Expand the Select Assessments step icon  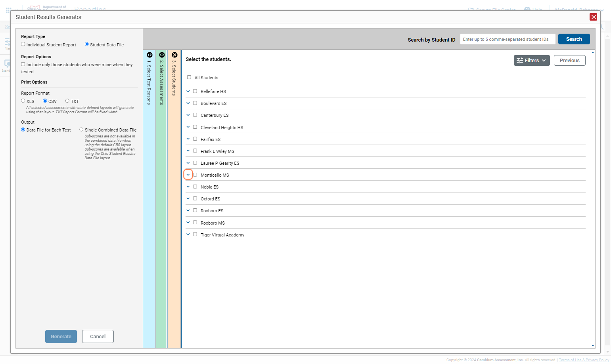pos(162,55)
